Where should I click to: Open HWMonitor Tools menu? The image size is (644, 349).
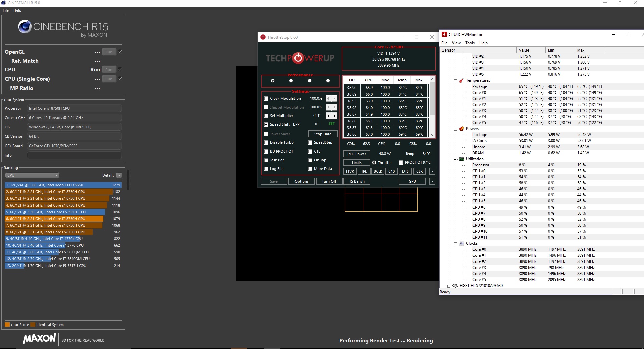coord(470,43)
